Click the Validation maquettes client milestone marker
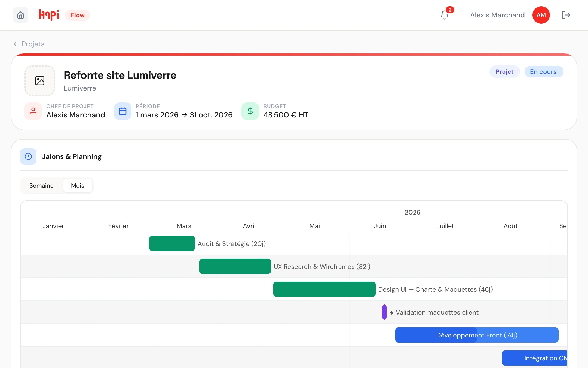Viewport: 588px width, 368px height. [384, 312]
